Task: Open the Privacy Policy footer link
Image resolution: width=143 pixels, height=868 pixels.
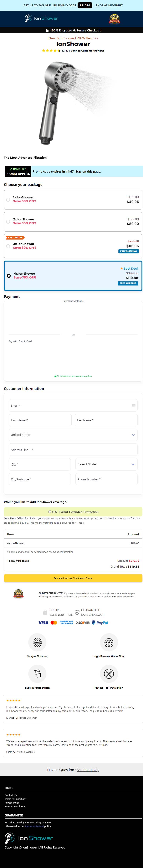Action: [x=12, y=803]
